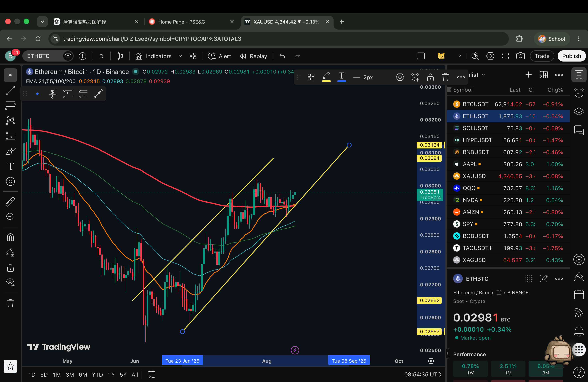Start bar Replay mode
588x382 pixels.
tap(253, 56)
